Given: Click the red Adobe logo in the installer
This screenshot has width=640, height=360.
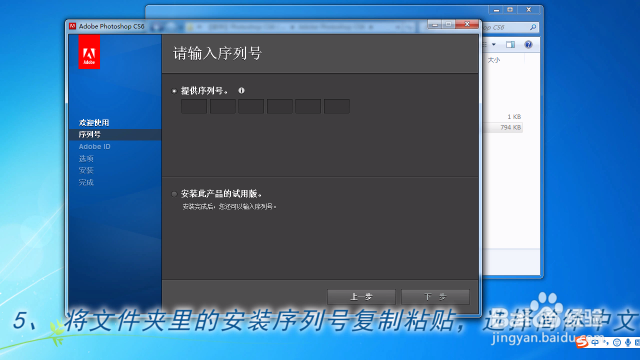Looking at the screenshot, I should tap(89, 52).
